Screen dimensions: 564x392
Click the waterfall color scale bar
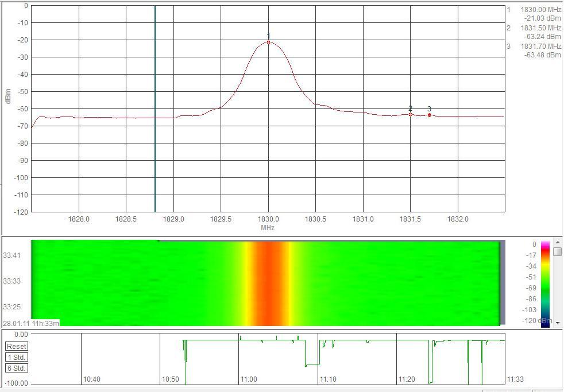click(545, 284)
